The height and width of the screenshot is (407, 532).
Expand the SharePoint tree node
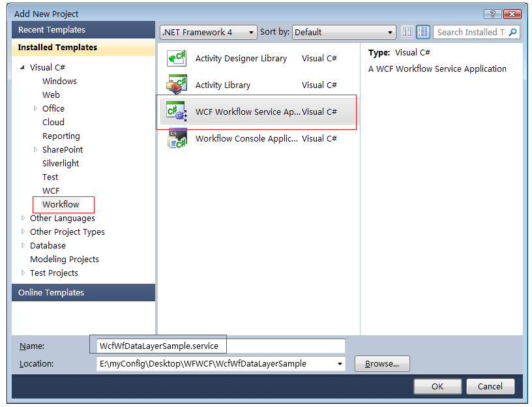point(36,149)
